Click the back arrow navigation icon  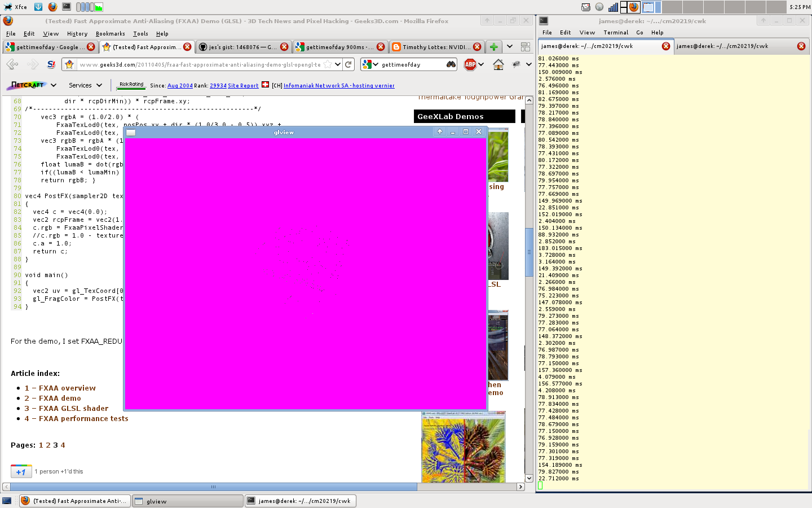coord(12,64)
